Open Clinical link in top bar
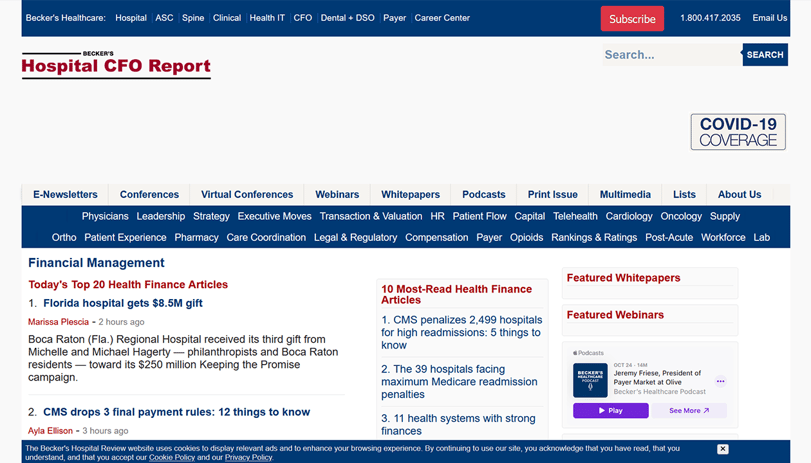This screenshot has width=811, height=463. pyautogui.click(x=227, y=18)
